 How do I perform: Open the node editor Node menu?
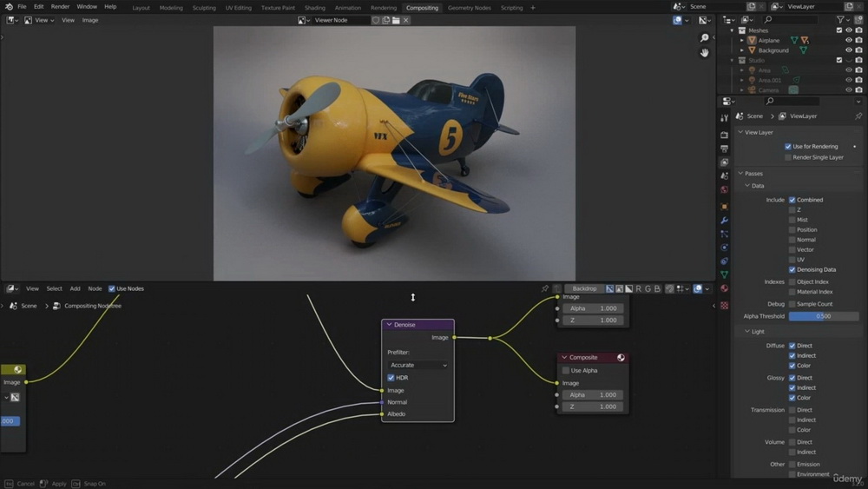click(95, 288)
